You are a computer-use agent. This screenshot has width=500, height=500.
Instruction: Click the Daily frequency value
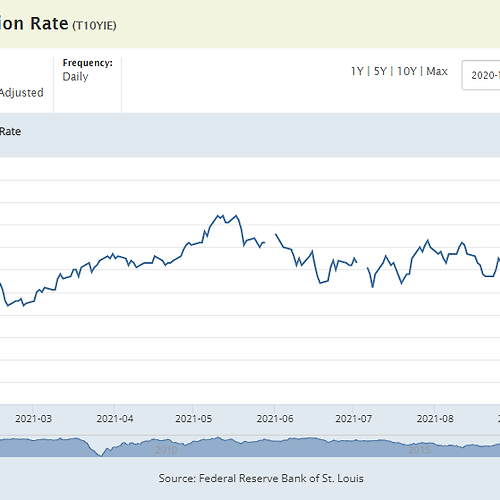[75, 77]
